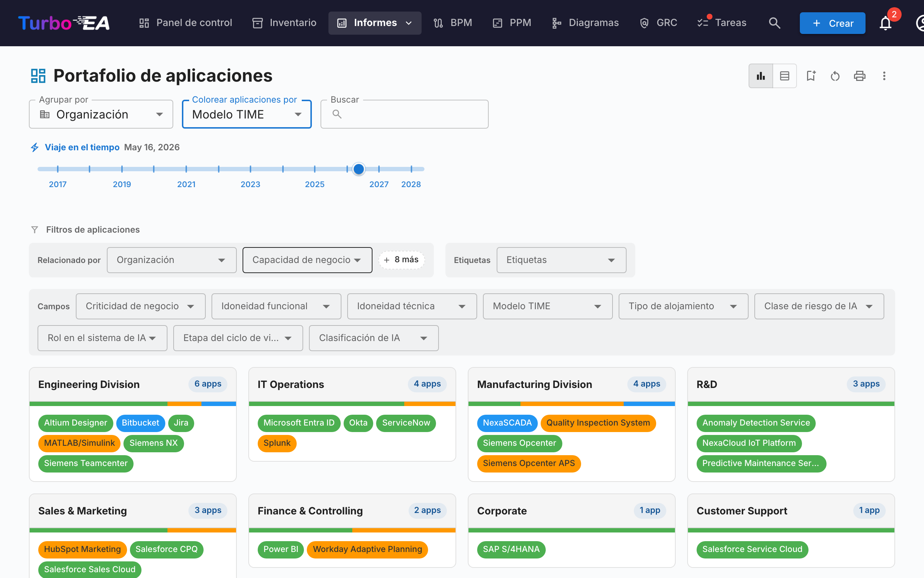This screenshot has height=578, width=924.
Task: Open Etapa del ciclo de vida filter
Action: 238,338
